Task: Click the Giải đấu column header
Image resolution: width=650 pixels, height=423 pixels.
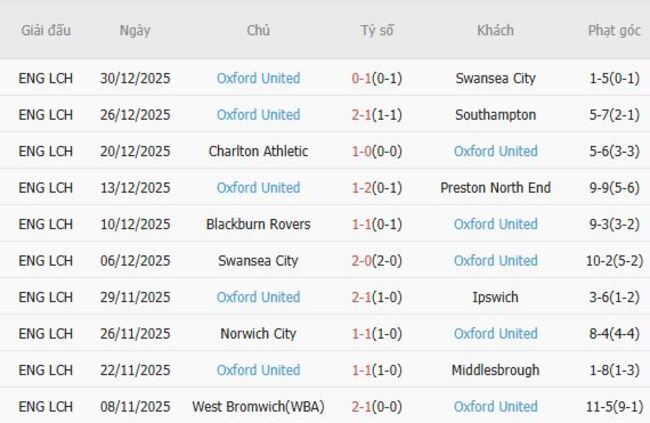Action: 46,30
